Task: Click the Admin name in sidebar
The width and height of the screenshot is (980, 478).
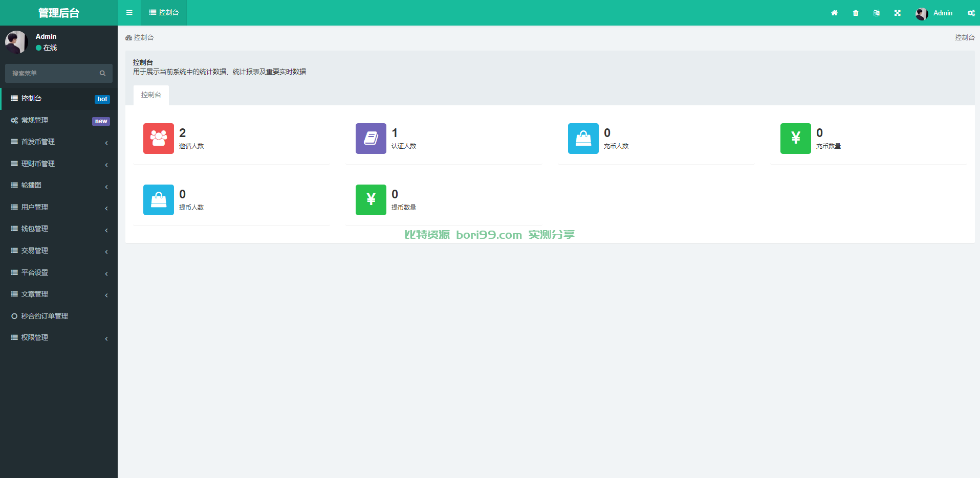Action: click(46, 36)
